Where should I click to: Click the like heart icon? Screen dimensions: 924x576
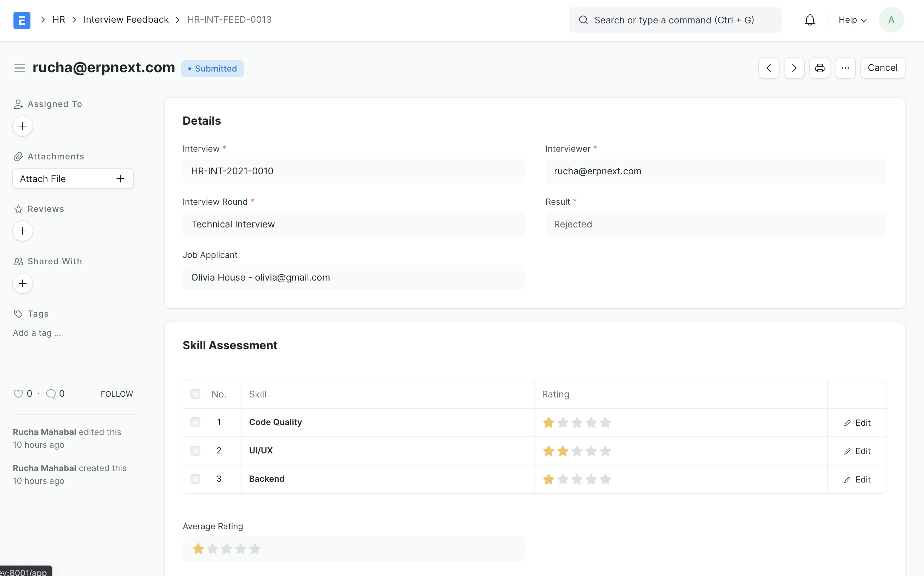pyautogui.click(x=18, y=394)
